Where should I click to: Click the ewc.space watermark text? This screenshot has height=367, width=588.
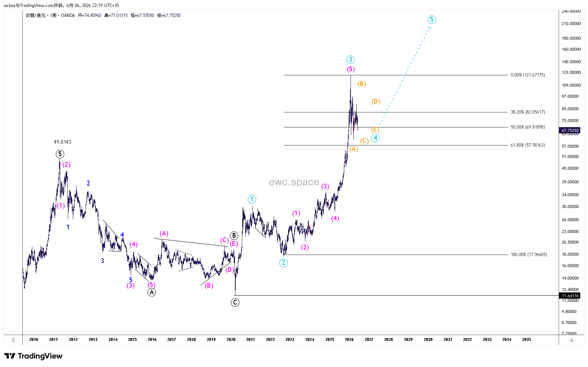click(294, 182)
